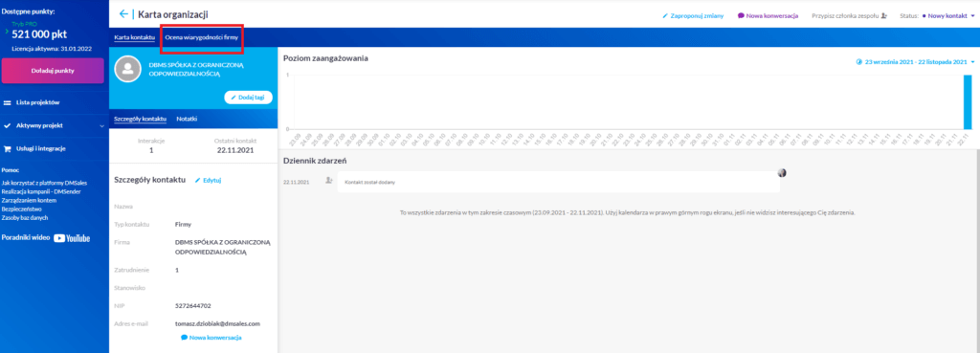Switch to Ocena wiarygodności firmy tab
This screenshot has height=353, width=980.
coord(201,38)
